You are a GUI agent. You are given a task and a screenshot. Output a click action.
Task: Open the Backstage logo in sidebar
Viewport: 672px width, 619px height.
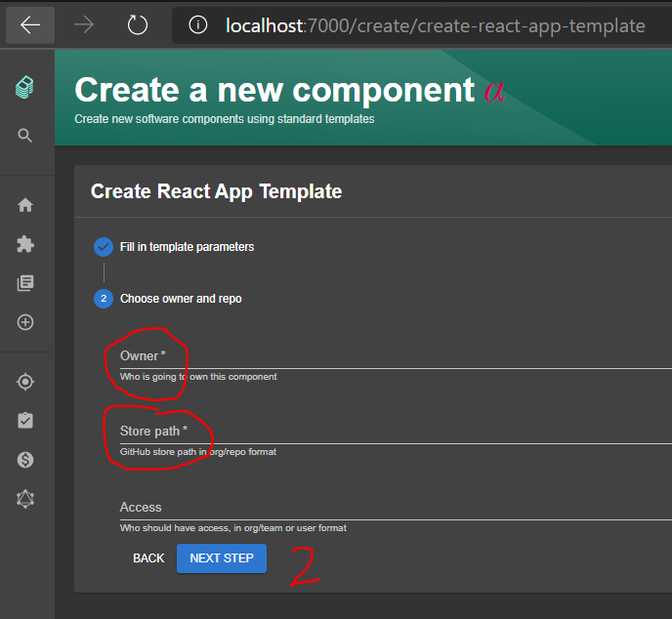[x=24, y=88]
